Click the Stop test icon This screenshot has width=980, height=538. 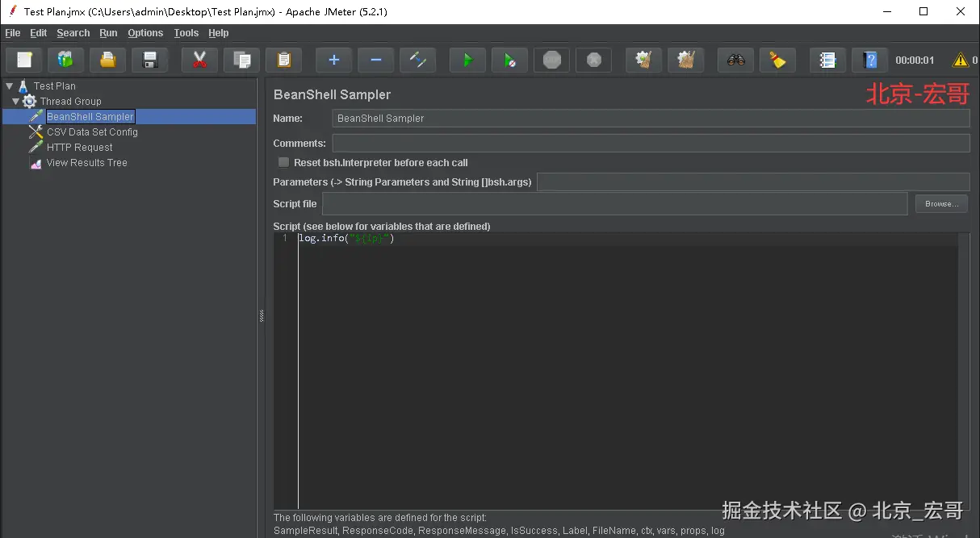point(551,60)
